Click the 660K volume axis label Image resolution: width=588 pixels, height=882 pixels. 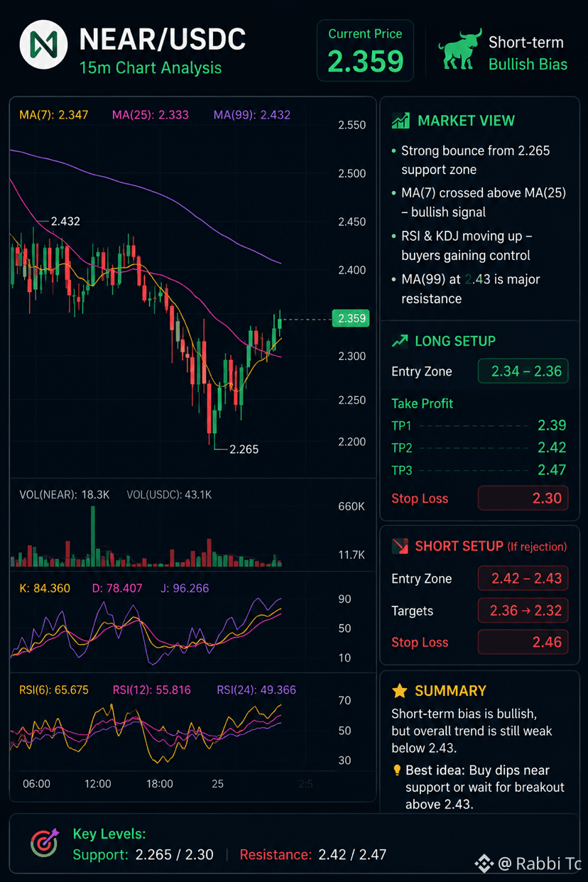click(352, 506)
